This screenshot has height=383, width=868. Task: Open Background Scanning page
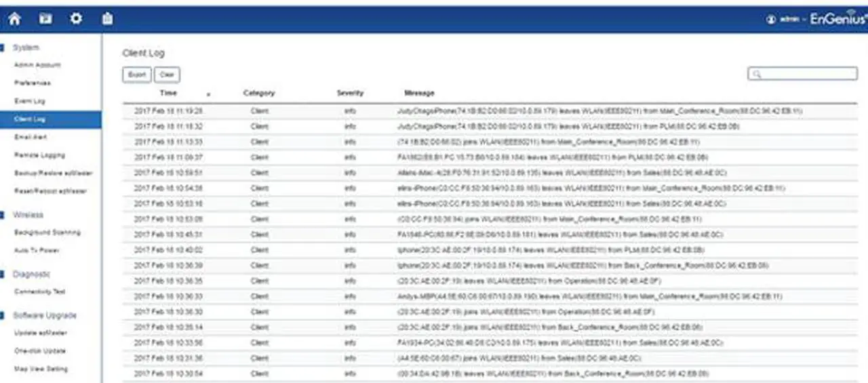pyautogui.click(x=47, y=233)
